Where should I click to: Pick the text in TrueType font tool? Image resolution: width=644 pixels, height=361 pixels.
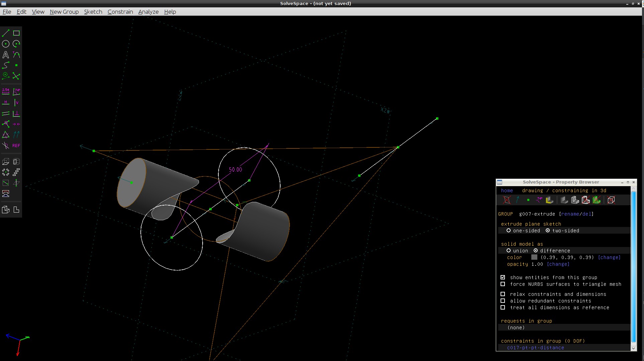tap(6, 54)
